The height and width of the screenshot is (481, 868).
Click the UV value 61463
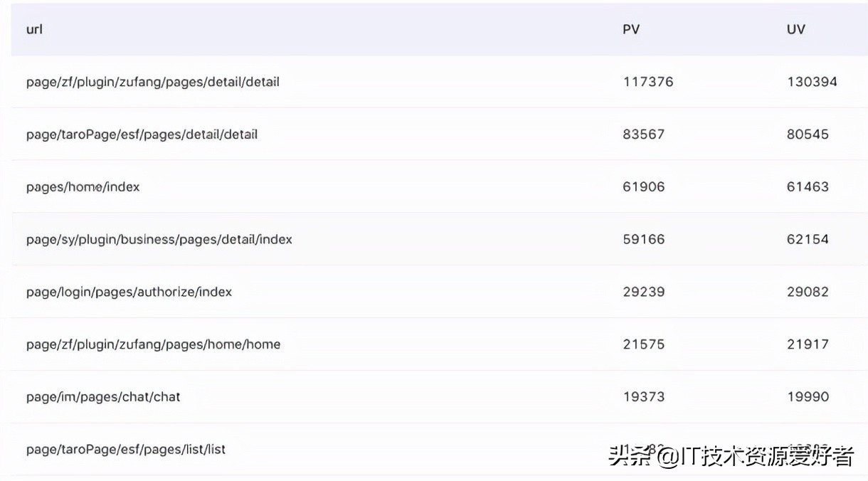pos(808,187)
